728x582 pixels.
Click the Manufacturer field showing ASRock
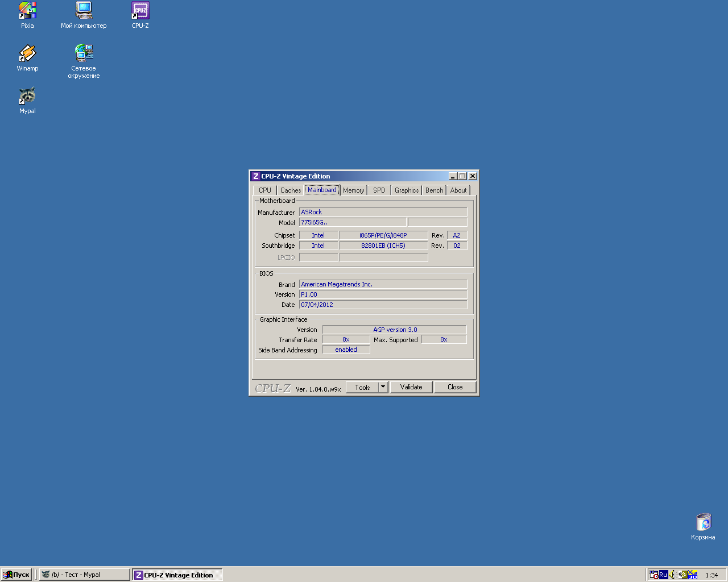[x=383, y=212]
